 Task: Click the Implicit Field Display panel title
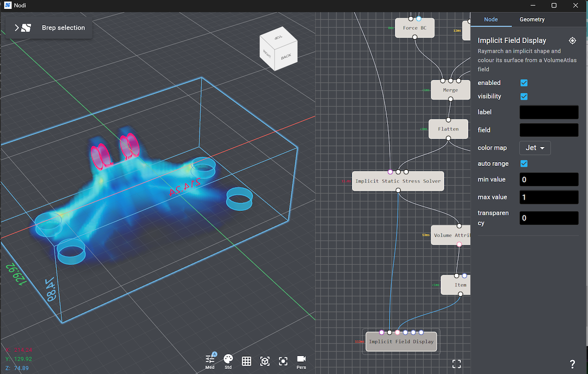512,41
